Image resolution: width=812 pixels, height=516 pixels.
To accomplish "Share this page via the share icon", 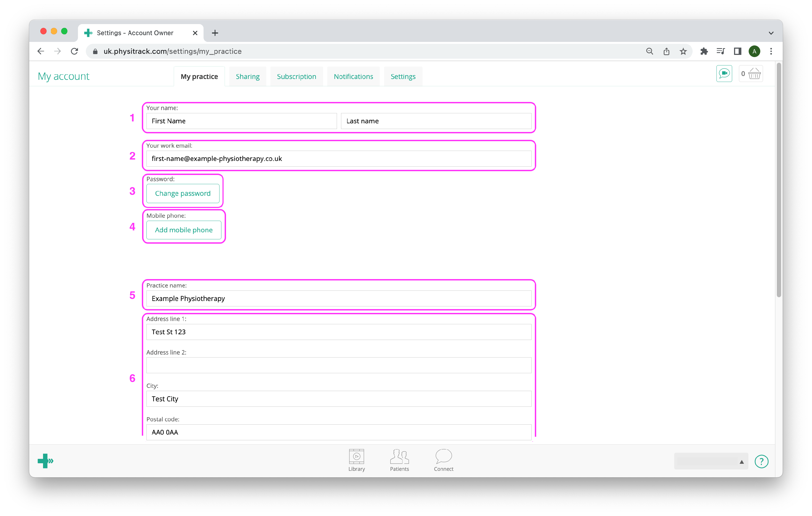I will pyautogui.click(x=666, y=51).
